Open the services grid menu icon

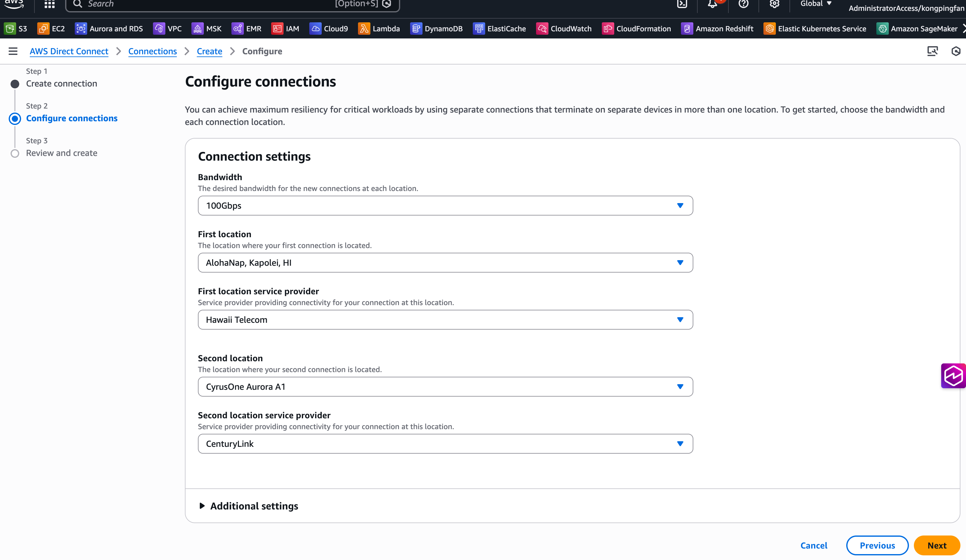click(49, 4)
